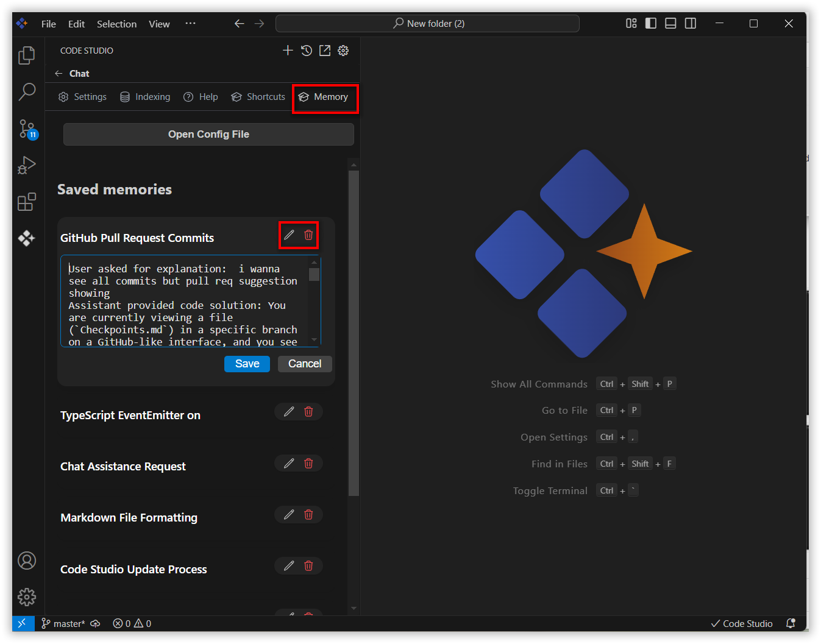Open Source Control view with 11 badge
The height and width of the screenshot is (644, 821).
pyautogui.click(x=27, y=129)
